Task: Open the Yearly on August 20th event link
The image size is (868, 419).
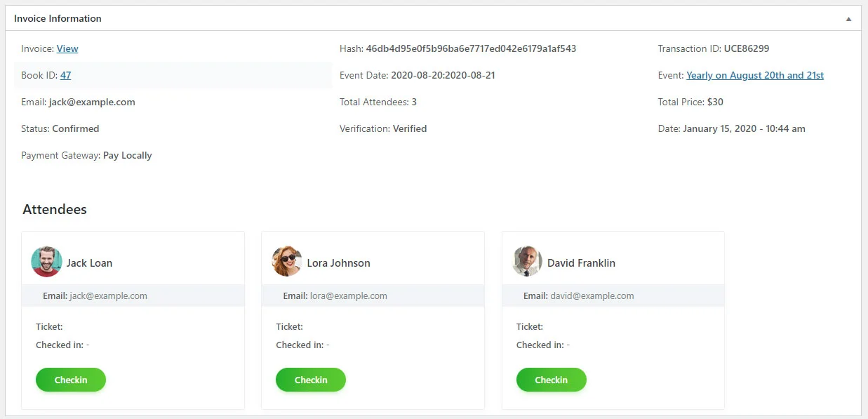Action: tap(754, 76)
